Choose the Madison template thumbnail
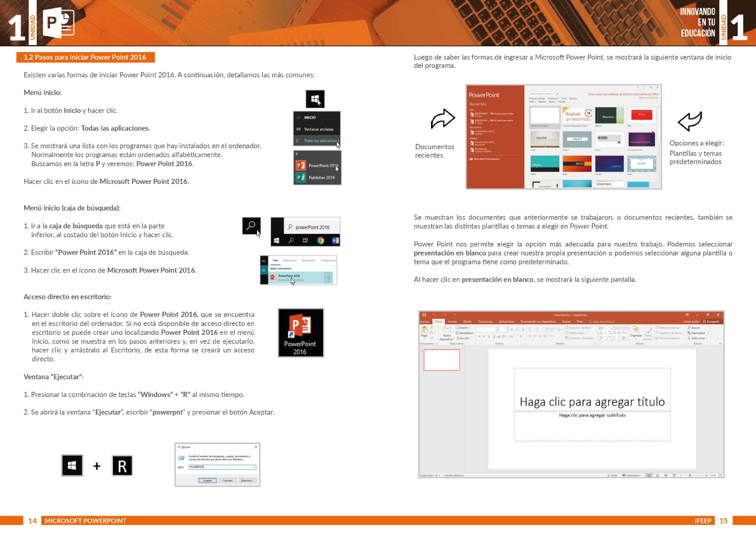This screenshot has height=534, width=756. point(609,115)
